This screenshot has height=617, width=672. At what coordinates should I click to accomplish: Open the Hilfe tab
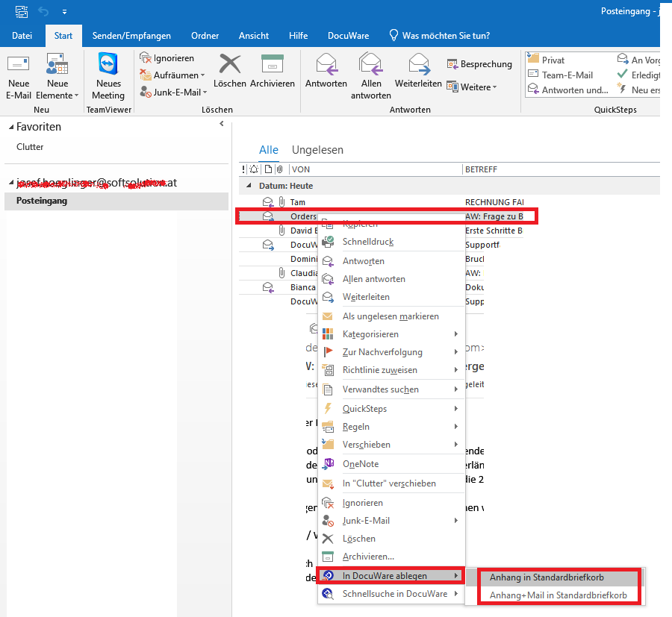click(298, 36)
